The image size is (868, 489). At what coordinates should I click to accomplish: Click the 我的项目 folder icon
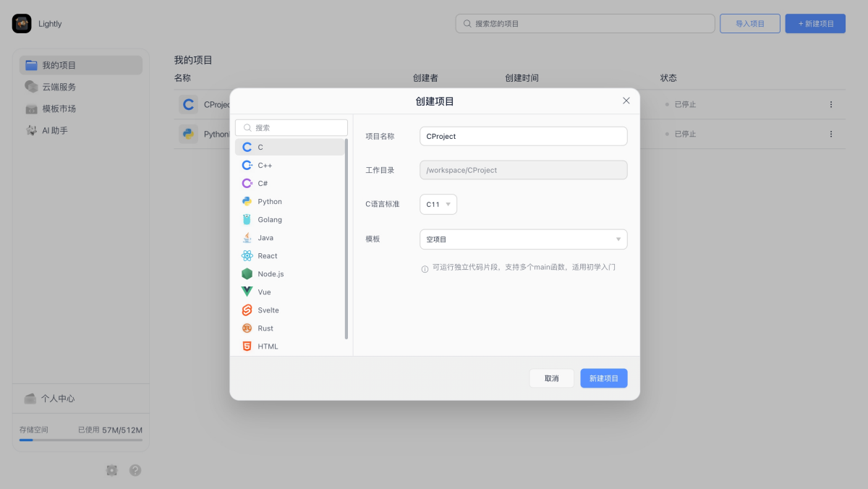tap(31, 65)
